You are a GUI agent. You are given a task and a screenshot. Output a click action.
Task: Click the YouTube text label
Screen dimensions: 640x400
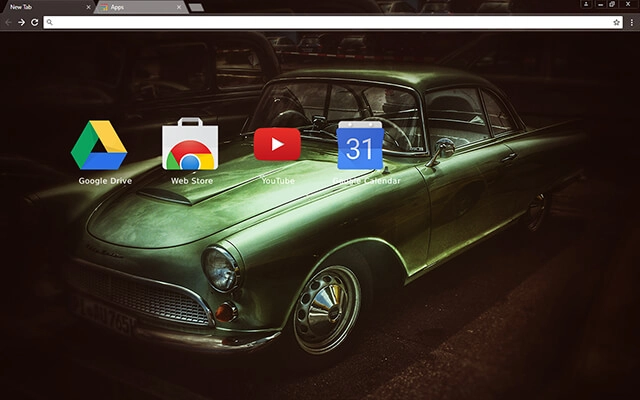point(278,181)
